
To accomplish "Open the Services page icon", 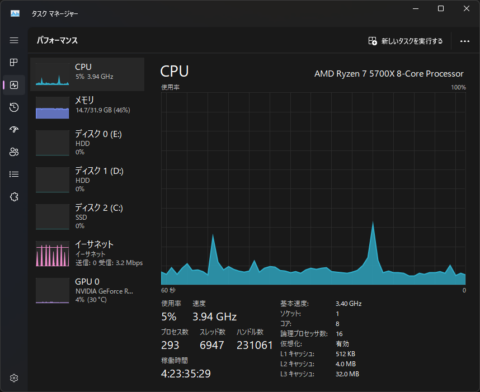I will pyautogui.click(x=14, y=197).
